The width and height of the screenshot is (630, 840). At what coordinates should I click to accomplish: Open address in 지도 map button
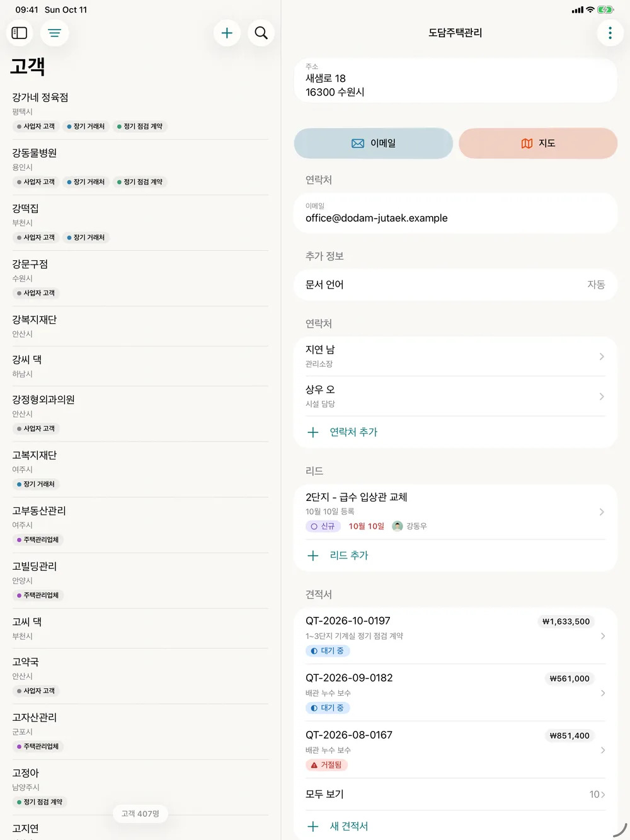(x=538, y=143)
